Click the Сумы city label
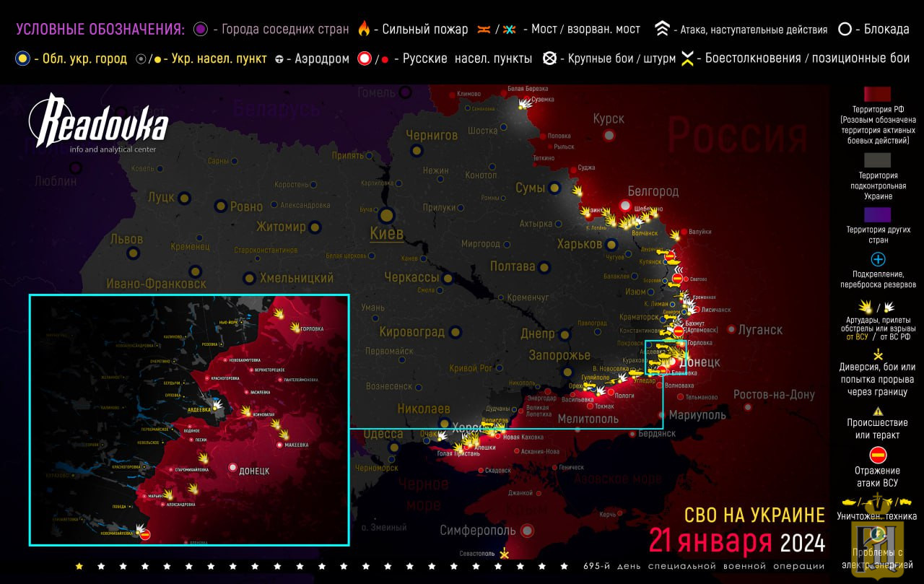The height and width of the screenshot is (584, 924). (x=531, y=188)
